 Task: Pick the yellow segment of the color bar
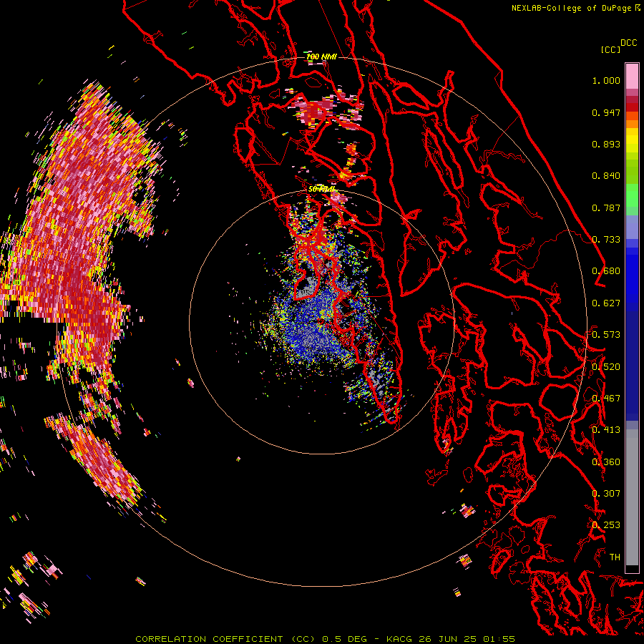coord(632,140)
